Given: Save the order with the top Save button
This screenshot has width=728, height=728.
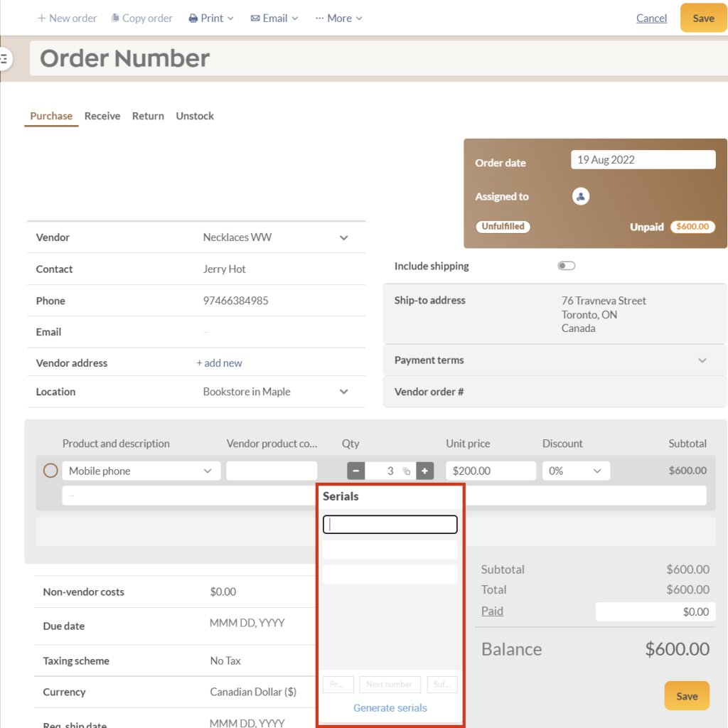Looking at the screenshot, I should point(702,18).
